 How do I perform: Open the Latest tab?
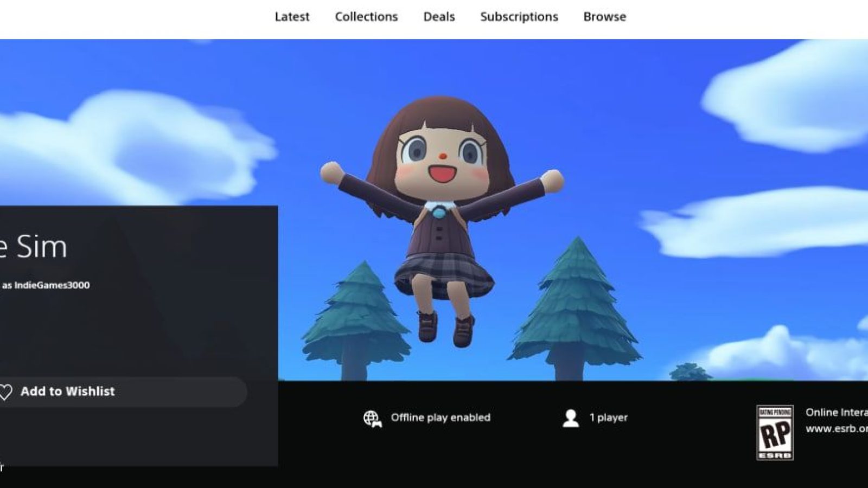tap(292, 17)
